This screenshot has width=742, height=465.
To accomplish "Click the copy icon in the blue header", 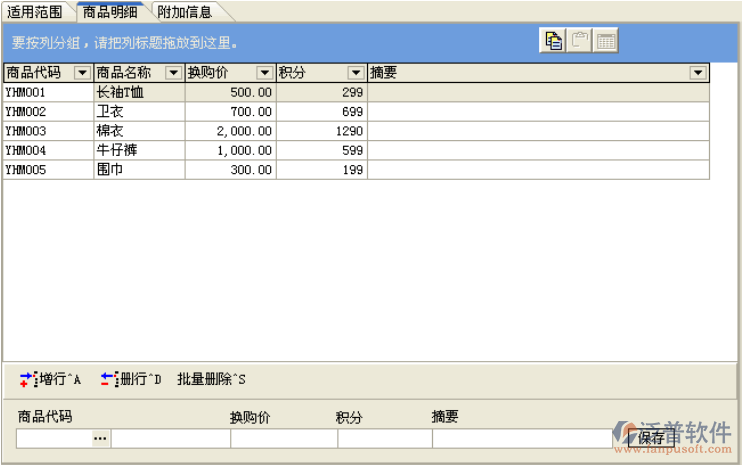I will pyautogui.click(x=553, y=41).
